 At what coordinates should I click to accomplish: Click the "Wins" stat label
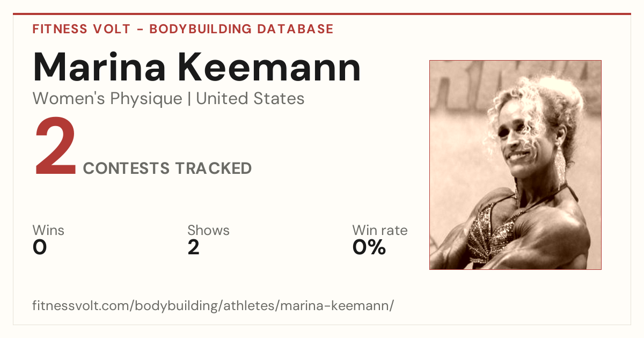(x=48, y=231)
